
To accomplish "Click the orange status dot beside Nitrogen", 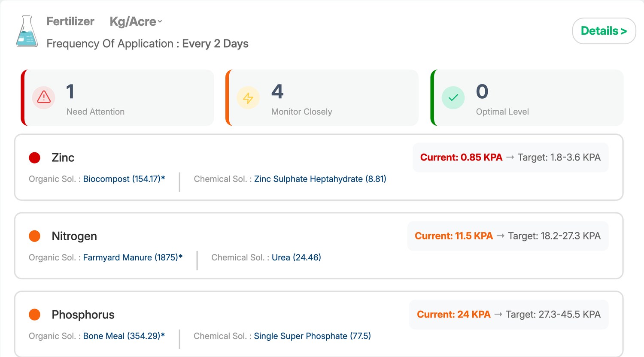I will pyautogui.click(x=34, y=236).
